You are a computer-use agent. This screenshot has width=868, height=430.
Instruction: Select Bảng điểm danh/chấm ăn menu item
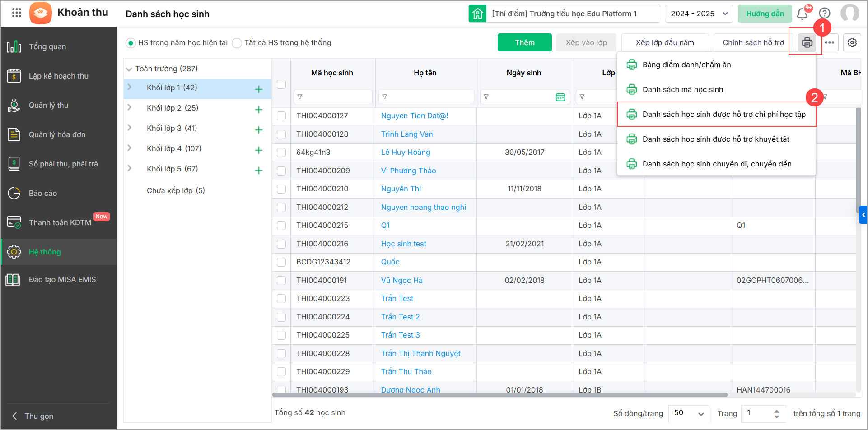(x=686, y=65)
